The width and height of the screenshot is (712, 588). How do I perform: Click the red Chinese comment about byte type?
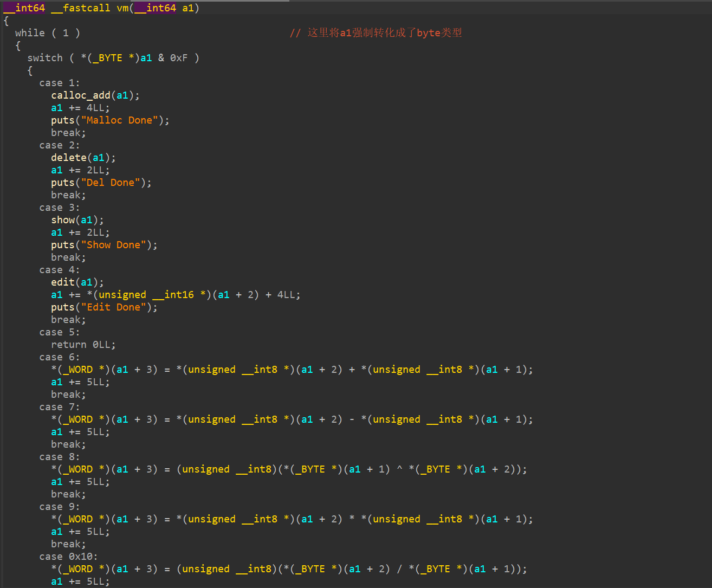tap(376, 33)
